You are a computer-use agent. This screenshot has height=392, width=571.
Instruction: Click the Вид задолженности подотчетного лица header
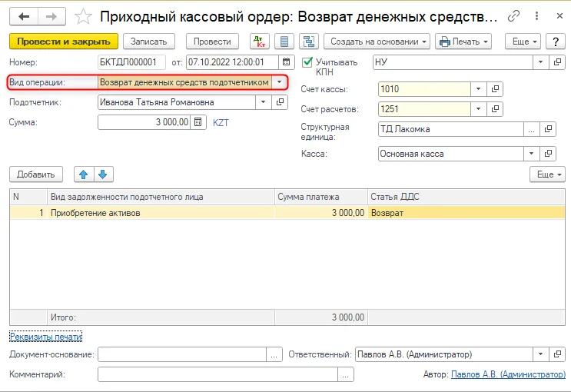[161, 197]
